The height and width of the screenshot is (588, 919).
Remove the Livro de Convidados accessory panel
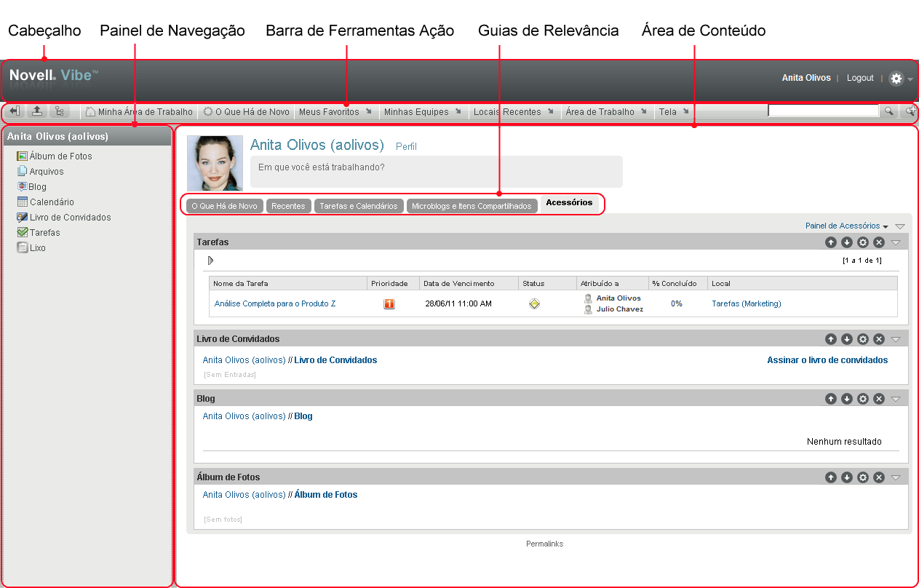click(879, 339)
